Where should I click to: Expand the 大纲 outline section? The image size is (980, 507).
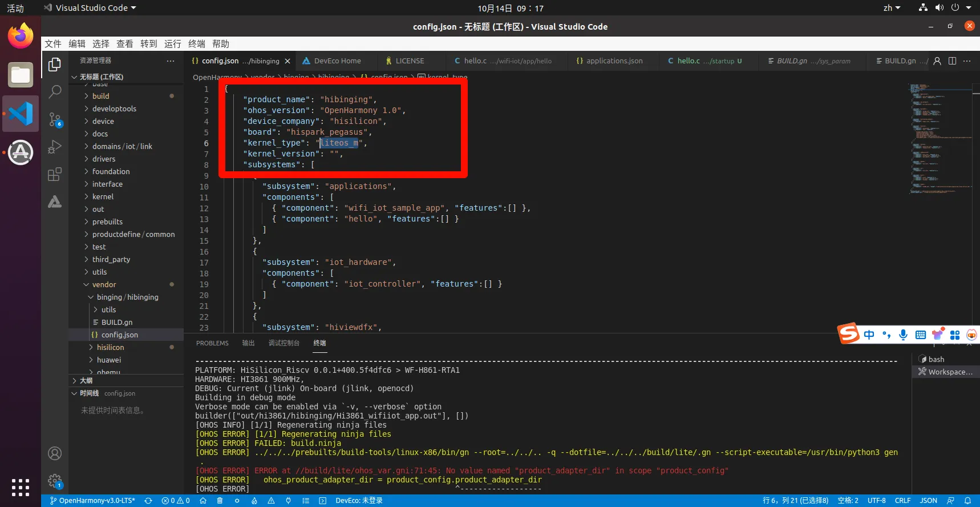point(86,380)
